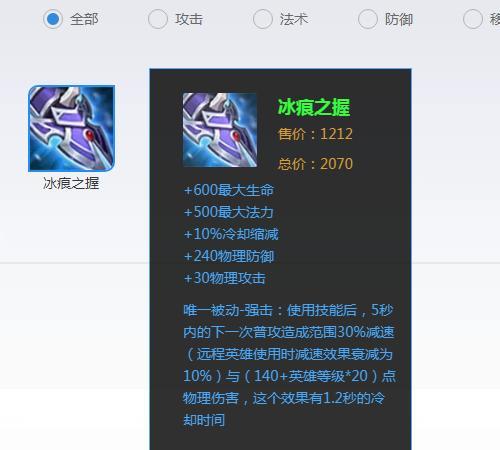Click the 售价:1212 price line
Screen dimensions: 500x450
pyautogui.click(x=315, y=134)
